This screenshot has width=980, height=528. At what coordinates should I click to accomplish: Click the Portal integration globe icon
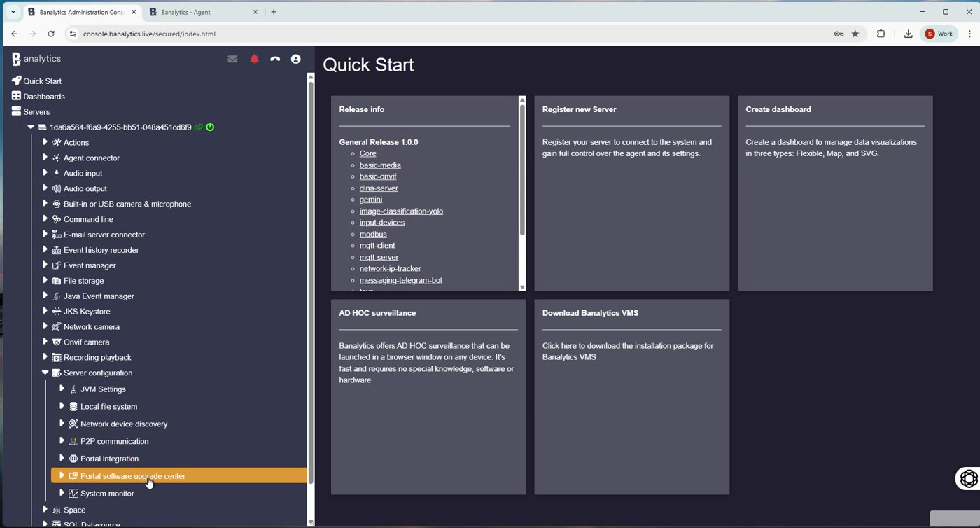coord(73,459)
